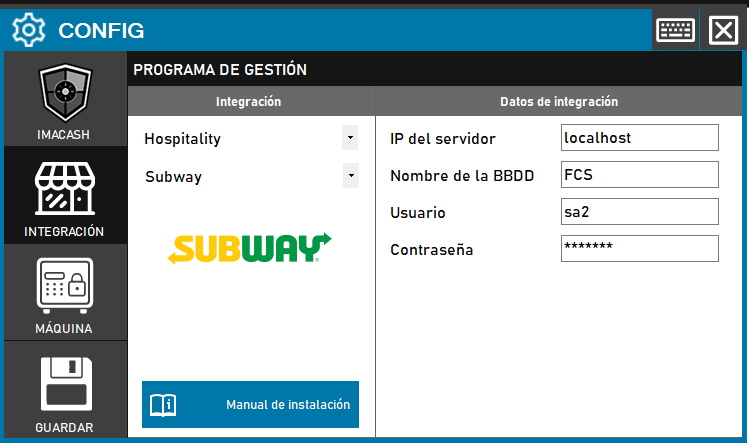Select the Usuario input box
This screenshot has width=749, height=444.
pyautogui.click(x=640, y=212)
